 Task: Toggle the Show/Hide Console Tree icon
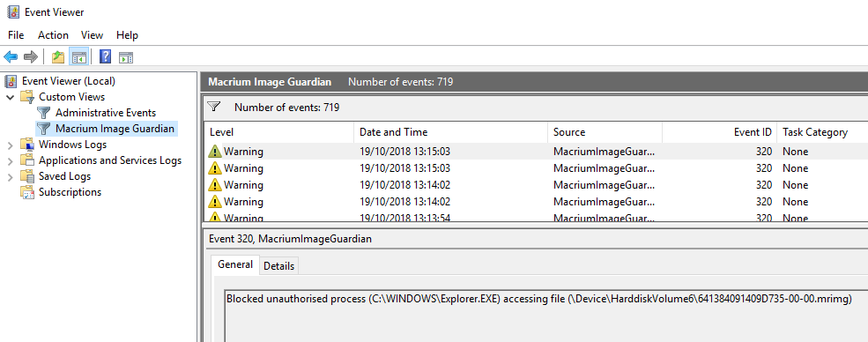(x=78, y=56)
